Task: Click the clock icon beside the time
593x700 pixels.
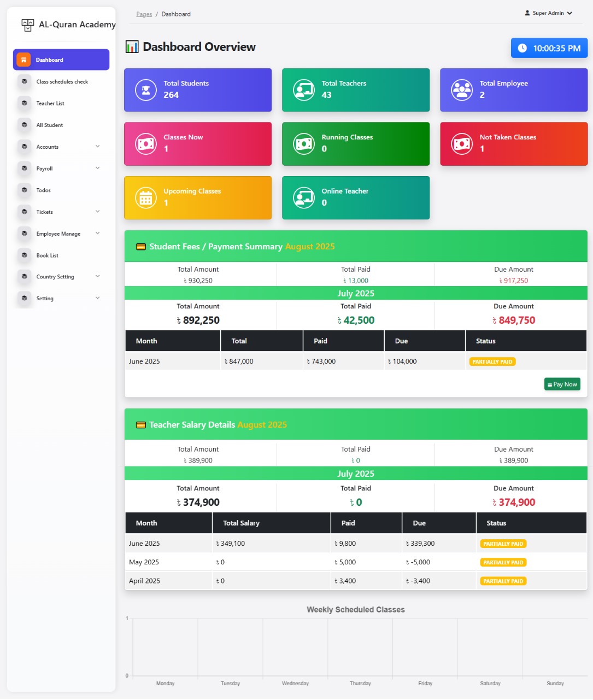Action: pos(522,48)
